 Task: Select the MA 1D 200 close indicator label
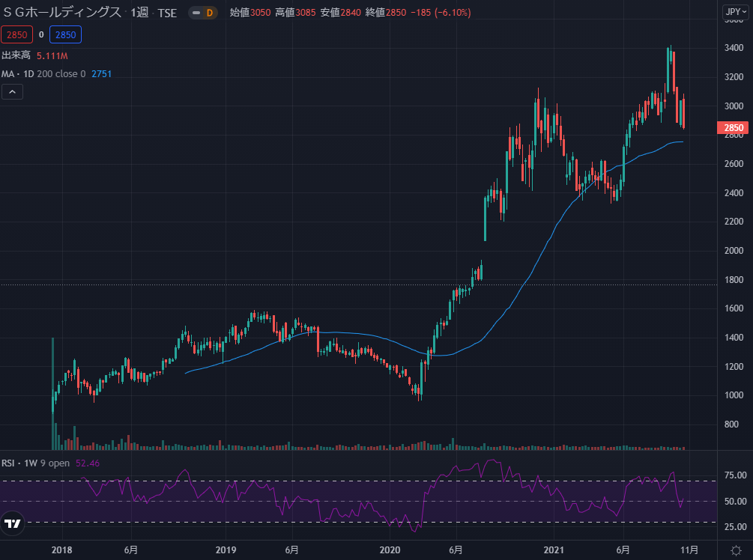click(x=43, y=74)
